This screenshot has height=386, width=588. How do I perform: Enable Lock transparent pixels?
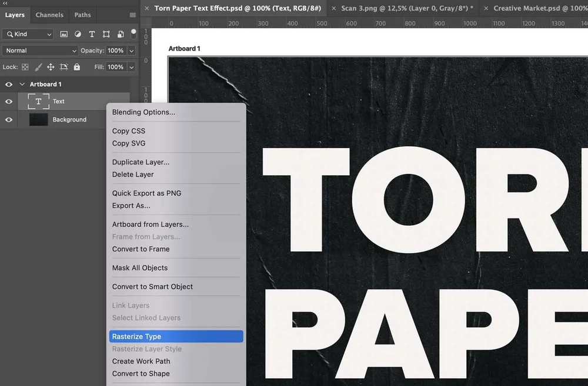(x=26, y=66)
